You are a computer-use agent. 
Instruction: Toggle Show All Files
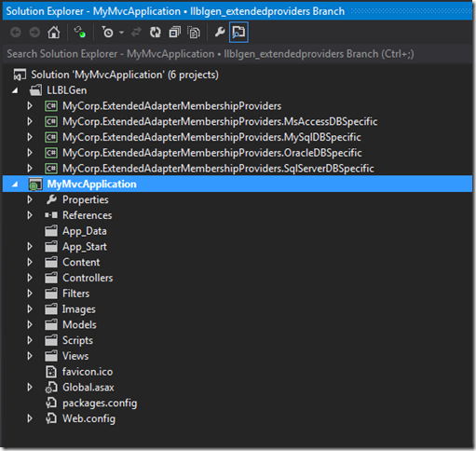point(194,33)
